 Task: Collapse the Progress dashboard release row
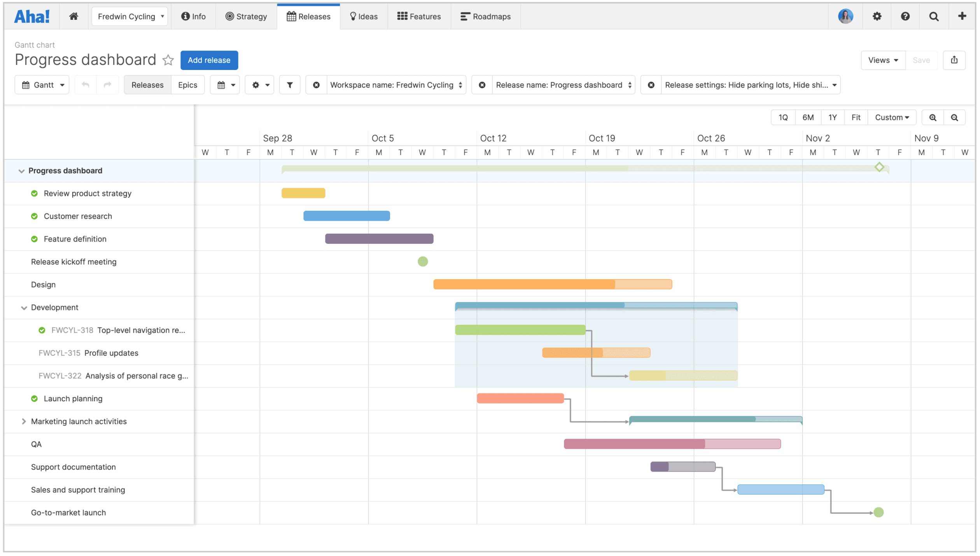21,171
